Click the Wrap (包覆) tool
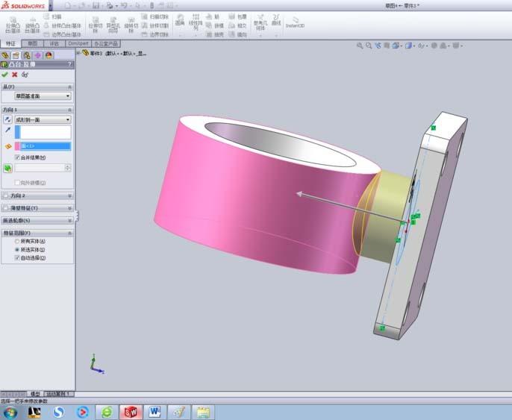 (x=237, y=16)
